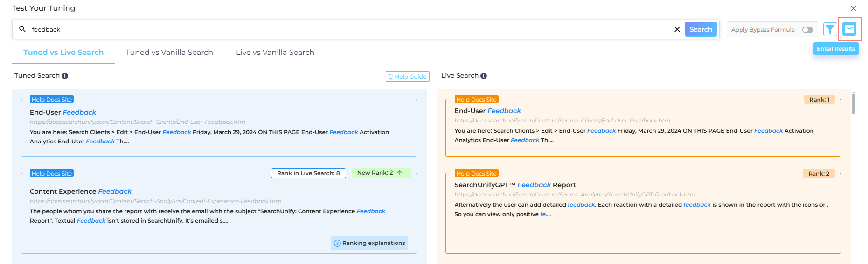Click info icon next to Tuned Search

[65, 76]
